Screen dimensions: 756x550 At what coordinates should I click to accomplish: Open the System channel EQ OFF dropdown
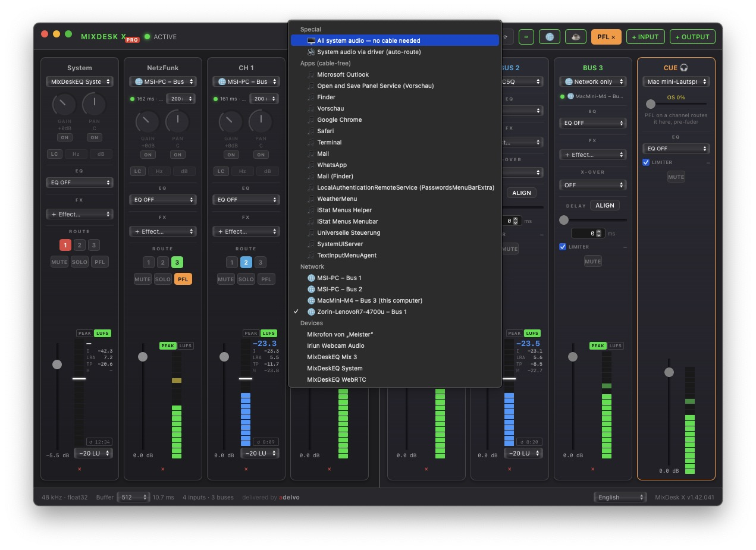coord(80,183)
